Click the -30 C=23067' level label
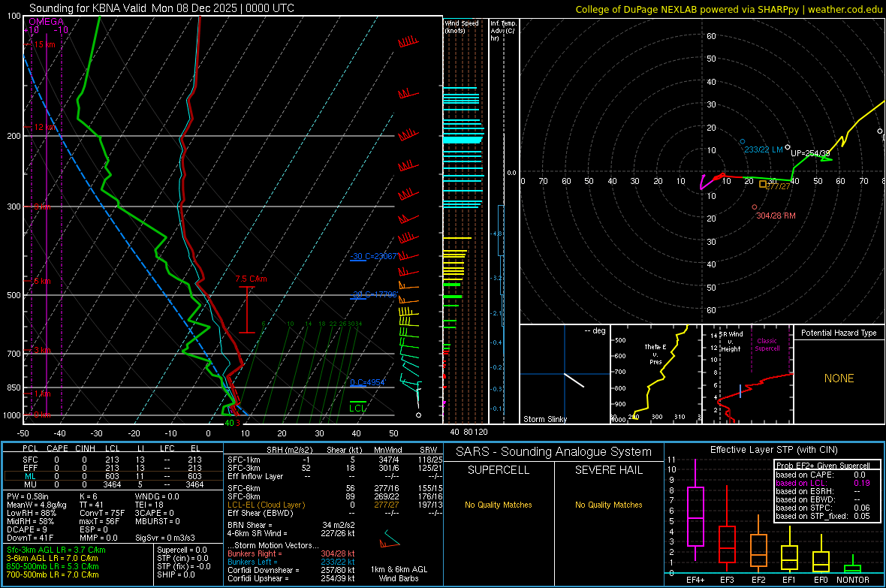 click(x=373, y=256)
